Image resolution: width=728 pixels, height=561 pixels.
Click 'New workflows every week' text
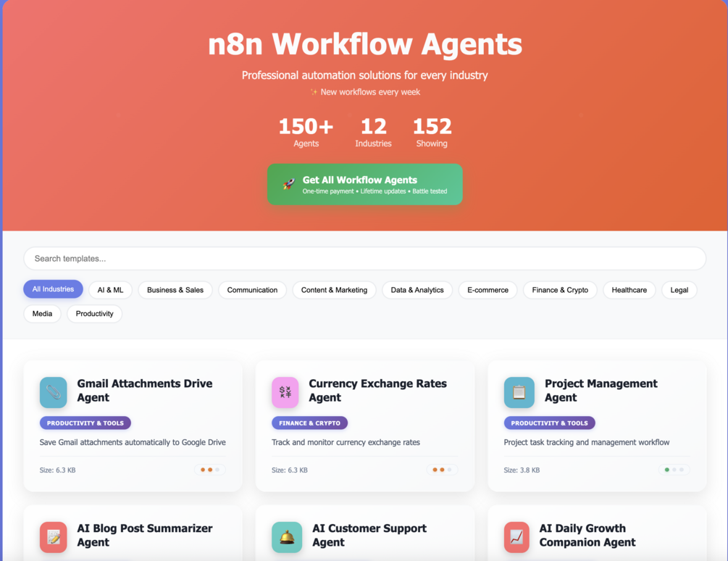pos(370,92)
